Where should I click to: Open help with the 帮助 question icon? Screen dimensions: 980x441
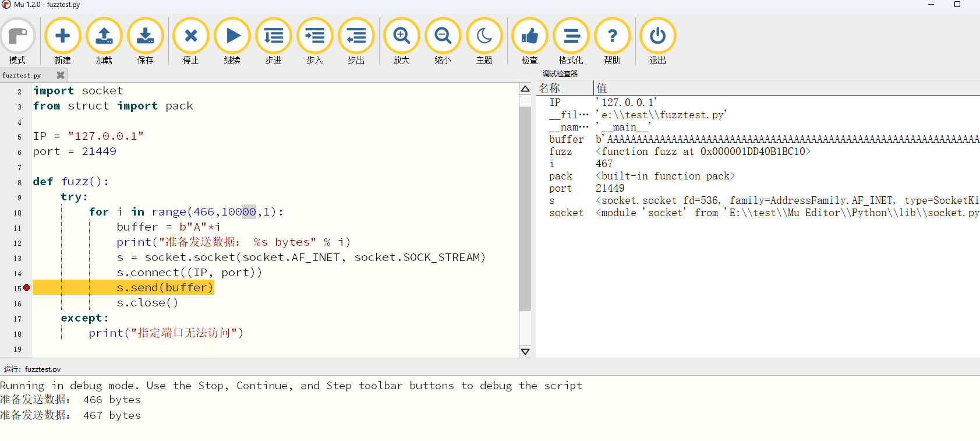click(x=612, y=36)
